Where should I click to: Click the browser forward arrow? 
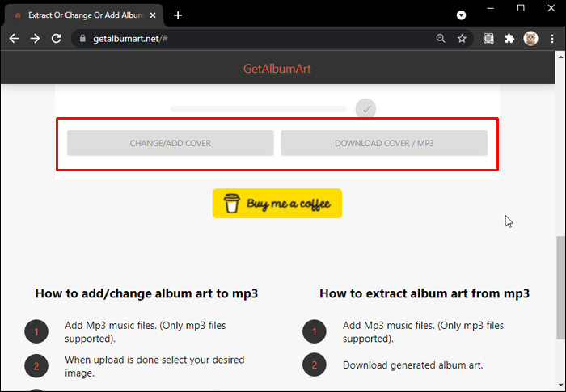35,38
